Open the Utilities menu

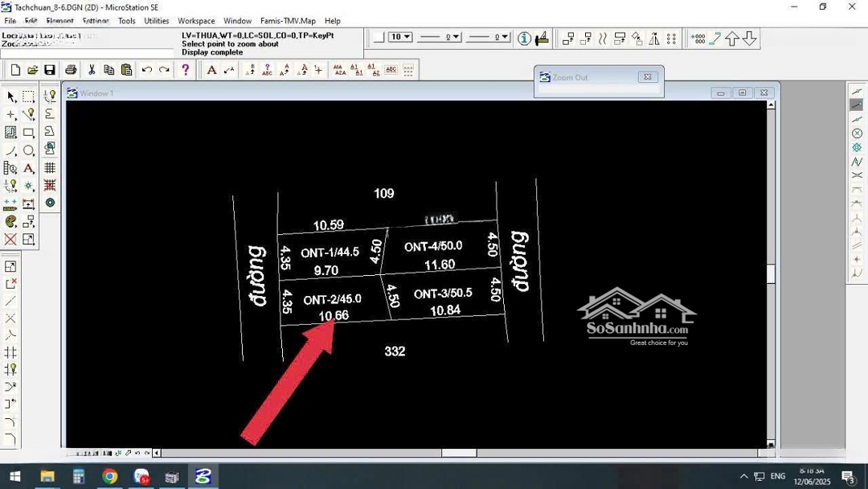pyautogui.click(x=156, y=21)
